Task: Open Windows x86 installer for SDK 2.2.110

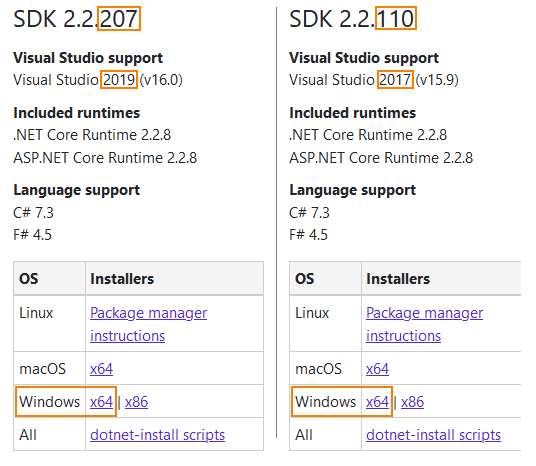Action: point(412,402)
